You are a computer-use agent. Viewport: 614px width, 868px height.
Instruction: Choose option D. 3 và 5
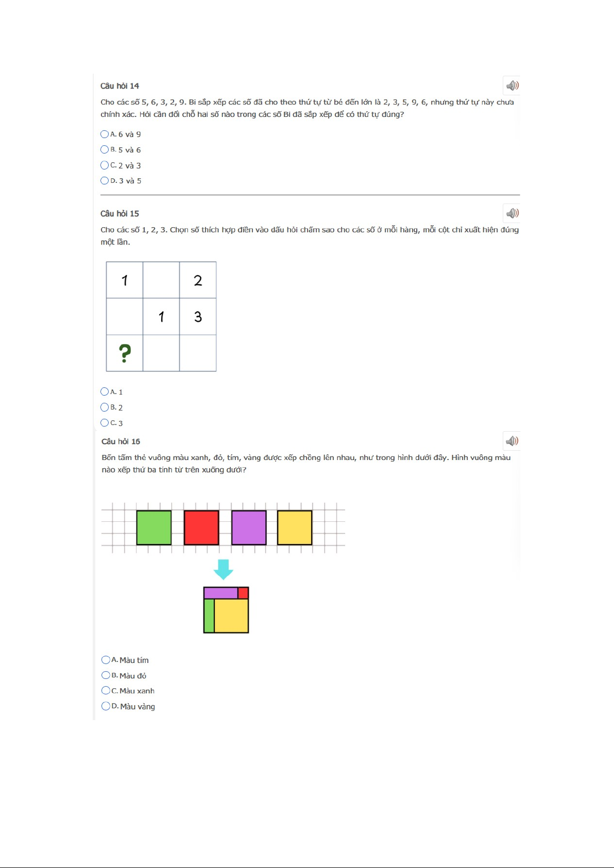click(x=105, y=181)
